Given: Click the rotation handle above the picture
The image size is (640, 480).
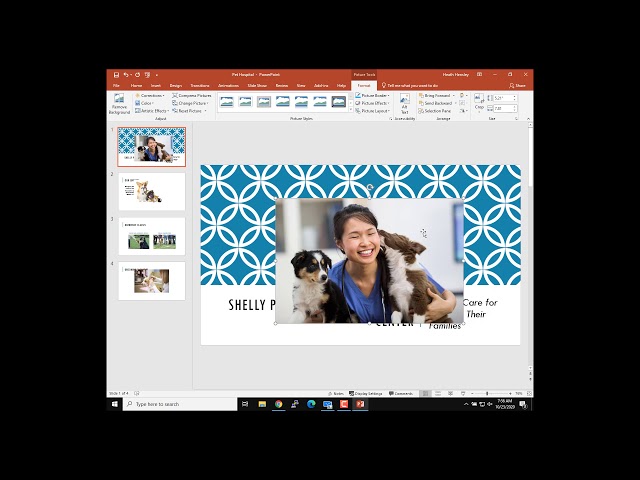Looking at the screenshot, I should [x=370, y=187].
